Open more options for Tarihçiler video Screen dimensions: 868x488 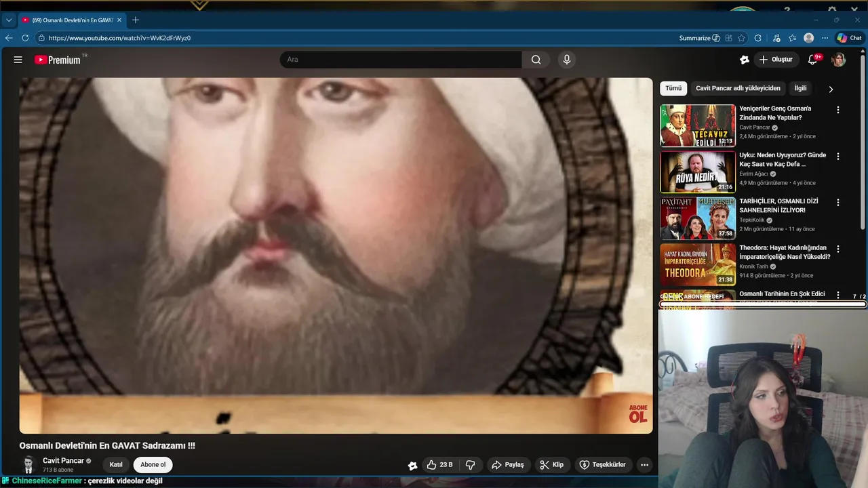coord(838,202)
